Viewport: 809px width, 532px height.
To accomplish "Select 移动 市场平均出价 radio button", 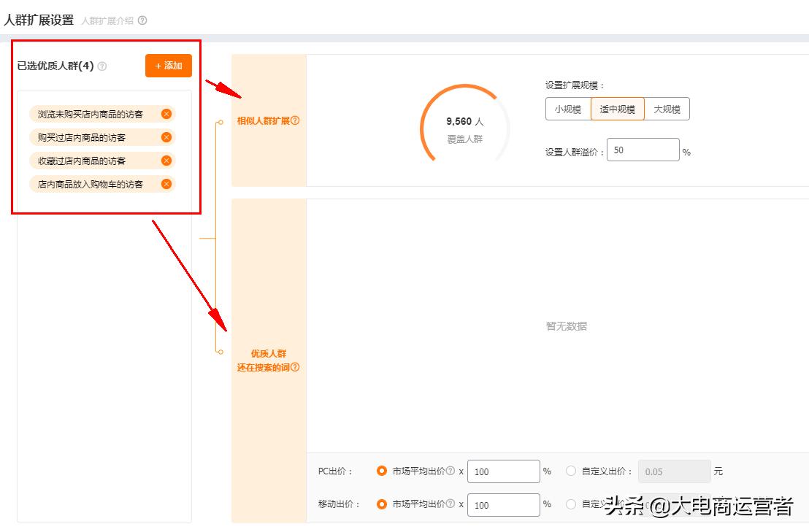I will point(382,504).
